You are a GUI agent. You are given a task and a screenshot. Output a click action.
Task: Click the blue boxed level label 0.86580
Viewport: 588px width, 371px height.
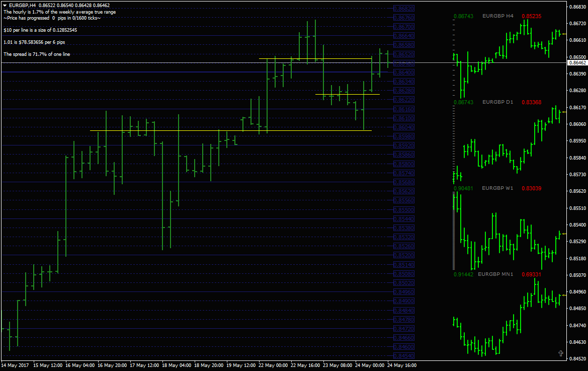point(404,45)
